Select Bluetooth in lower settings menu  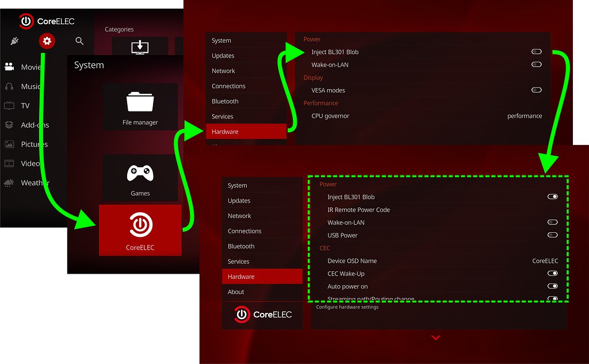pos(262,246)
